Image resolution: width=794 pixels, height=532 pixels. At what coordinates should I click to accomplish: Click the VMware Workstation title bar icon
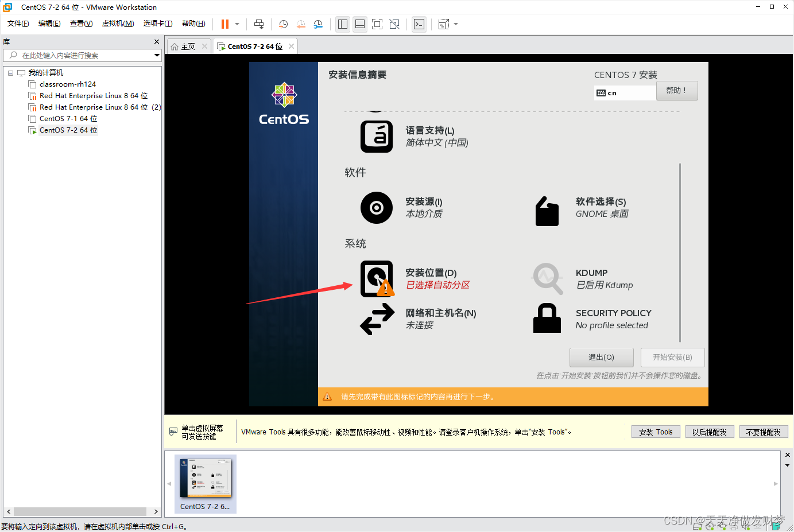click(7, 7)
